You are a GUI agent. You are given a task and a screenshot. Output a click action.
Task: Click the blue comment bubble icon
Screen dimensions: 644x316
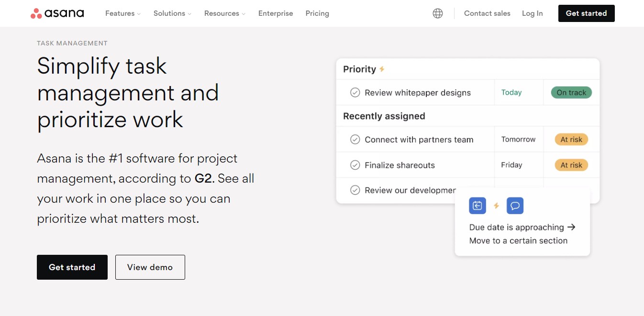515,206
